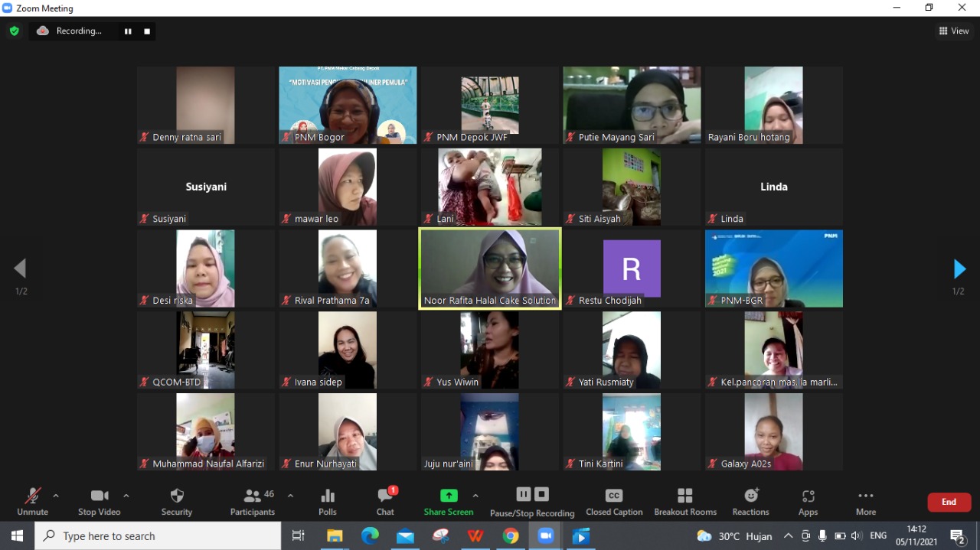980x550 pixels.
Task: Click the green Share Screen icon
Action: point(449,496)
